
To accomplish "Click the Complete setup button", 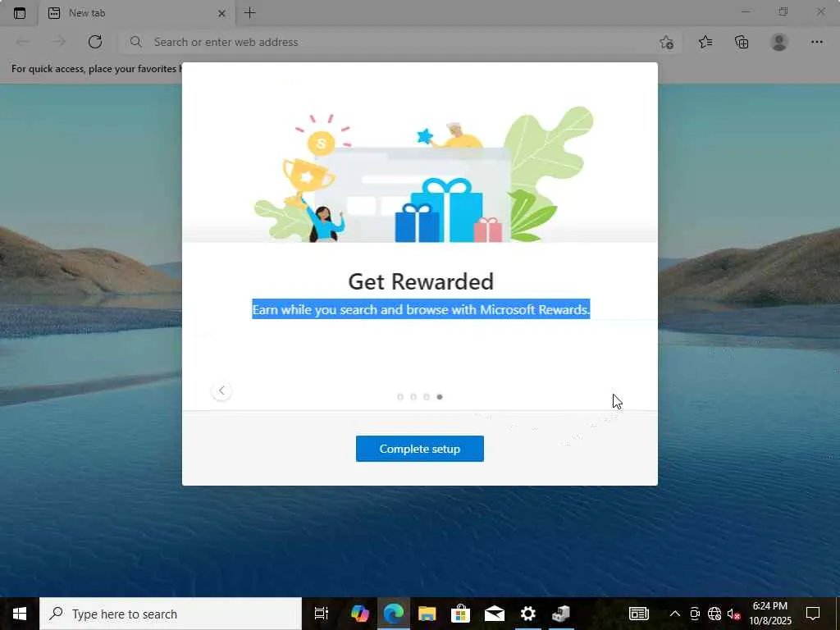I will coord(419,449).
